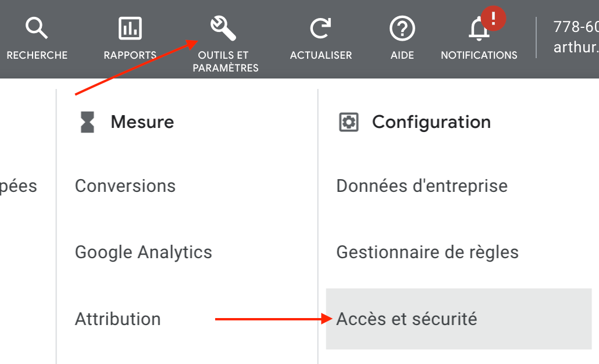Click the Recherche magnifying glass icon
Viewport: 599px width, 364px height.
pyautogui.click(x=37, y=28)
